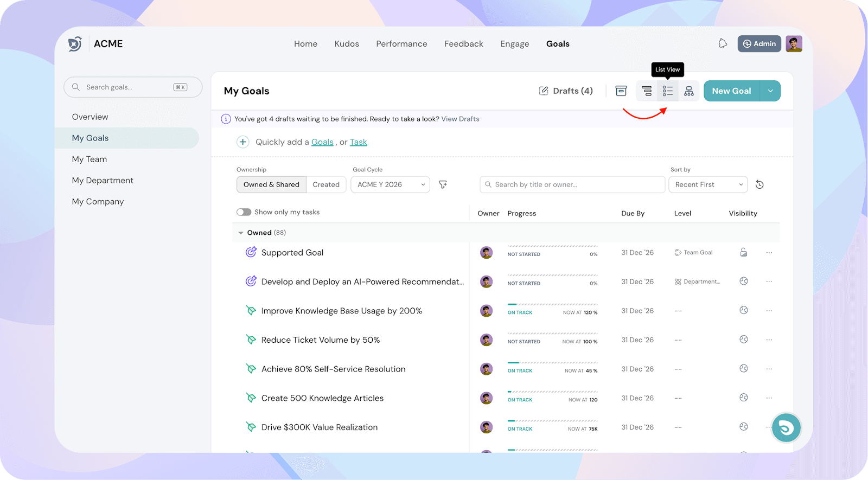Viewport: 868px width, 480px height.
Task: Open My Team in the sidebar
Action: 90,159
